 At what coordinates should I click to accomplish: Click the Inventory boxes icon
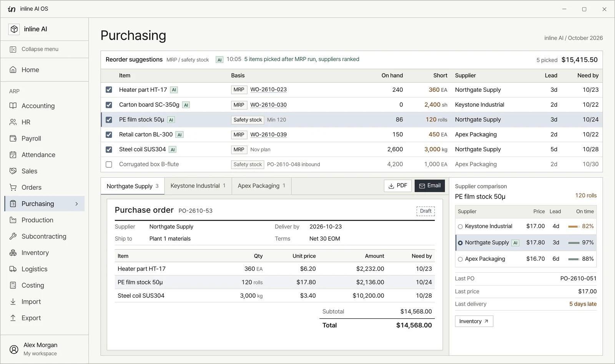coord(13,253)
